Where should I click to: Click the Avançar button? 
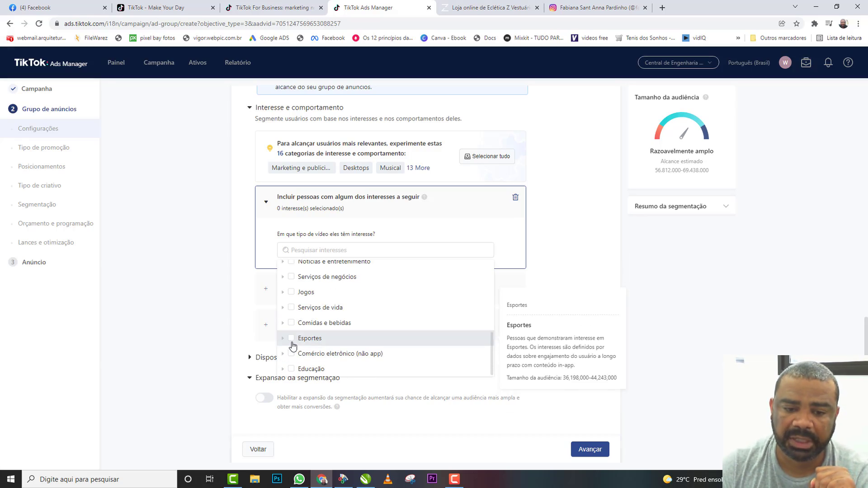590,449
